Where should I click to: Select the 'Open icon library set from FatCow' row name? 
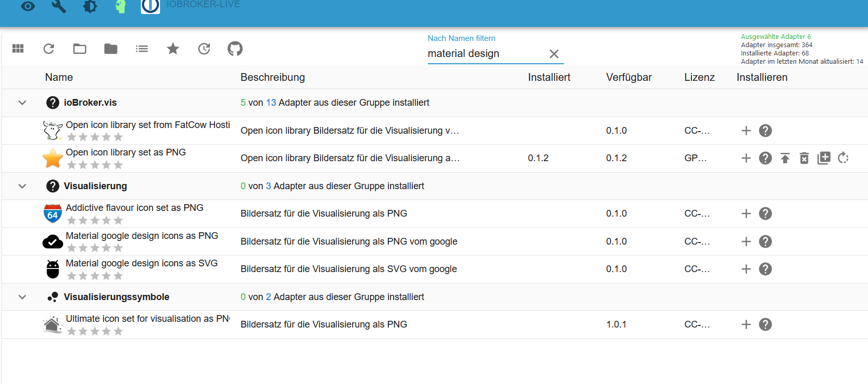click(148, 125)
